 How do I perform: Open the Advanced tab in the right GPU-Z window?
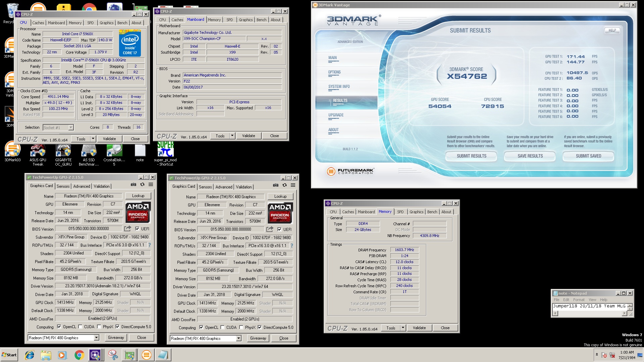pos(224,187)
